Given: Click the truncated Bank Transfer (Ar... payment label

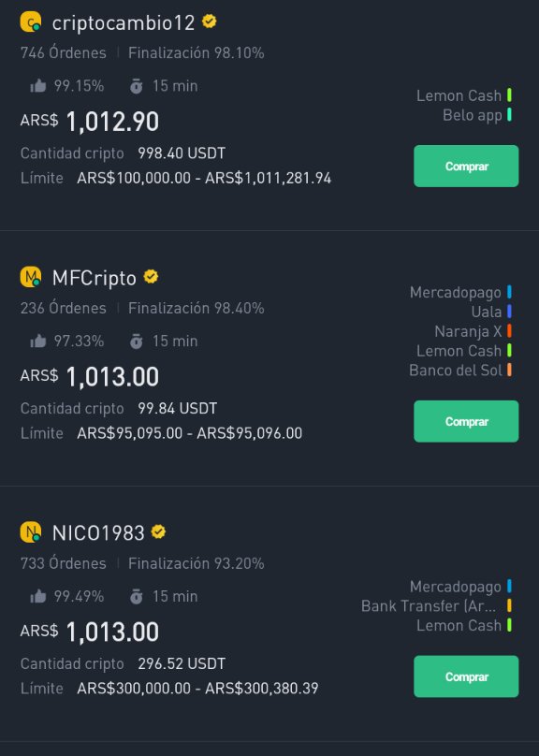Looking at the screenshot, I should point(429,606).
